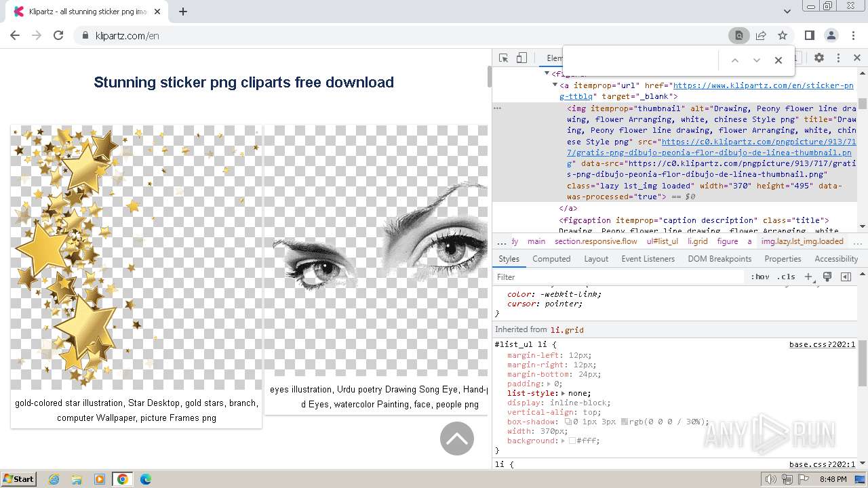Select section.responsive.flow breadcrumb
The image size is (868, 488).
click(x=596, y=241)
